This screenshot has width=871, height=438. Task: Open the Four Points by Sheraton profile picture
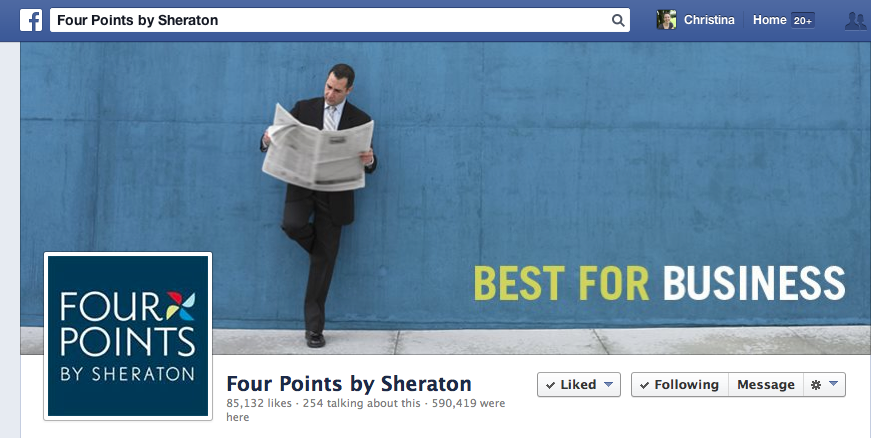pyautogui.click(x=128, y=336)
